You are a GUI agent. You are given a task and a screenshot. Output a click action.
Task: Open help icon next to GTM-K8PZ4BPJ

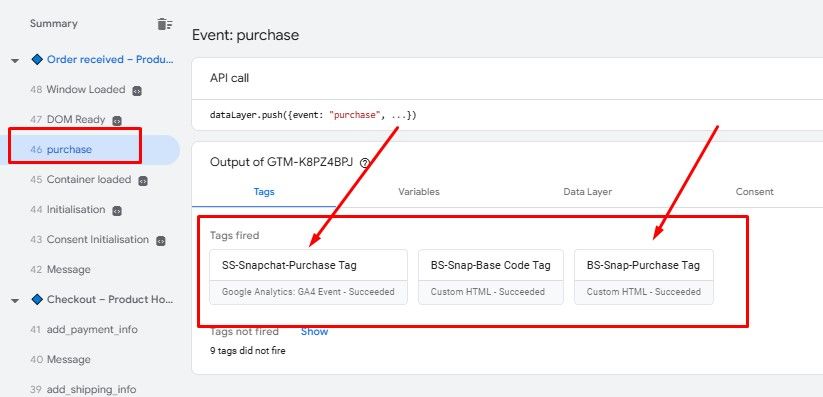pyautogui.click(x=365, y=163)
